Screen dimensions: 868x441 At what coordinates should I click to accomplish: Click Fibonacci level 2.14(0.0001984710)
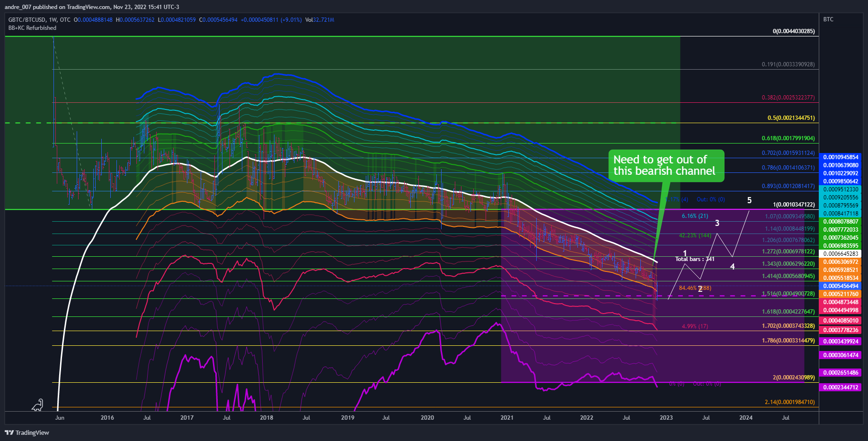(x=789, y=402)
